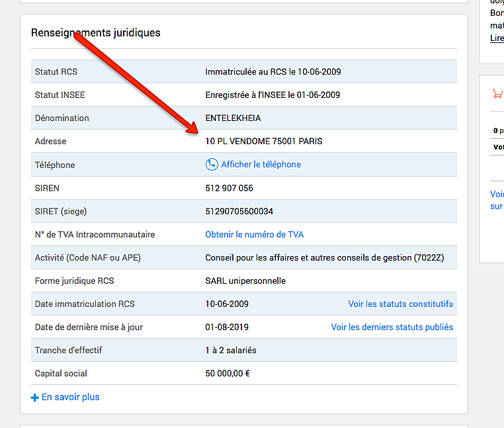Viewport: 504px width, 428px height.
Task: Expand En savoir plus
Action: [x=70, y=397]
